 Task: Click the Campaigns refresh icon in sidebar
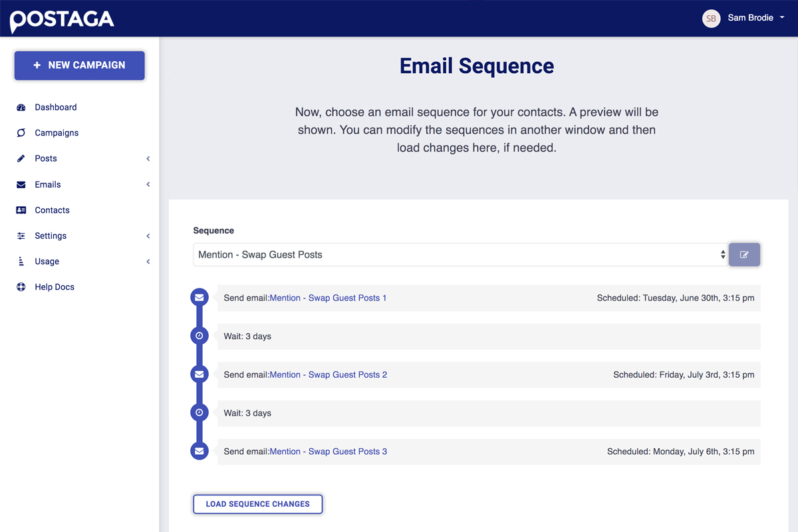21,133
